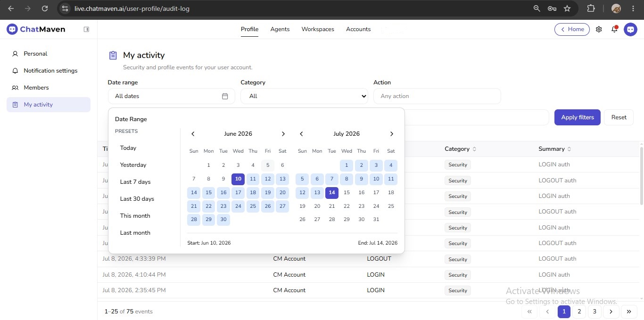Select page 1 of events
Screen dimensions: 644x320
tap(564, 312)
